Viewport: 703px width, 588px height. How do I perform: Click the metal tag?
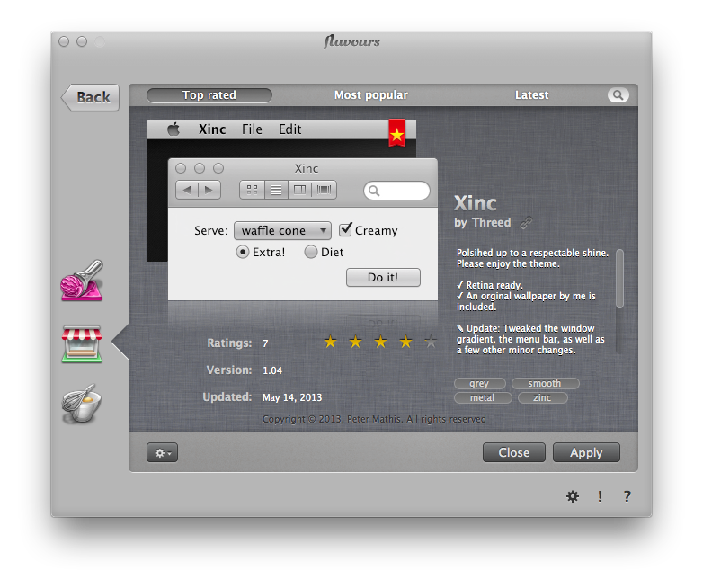483,397
